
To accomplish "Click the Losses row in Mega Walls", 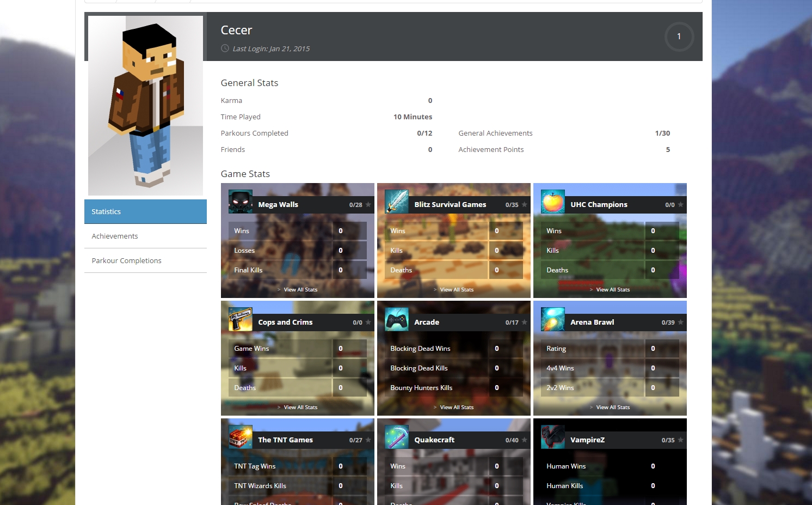I will tap(297, 251).
